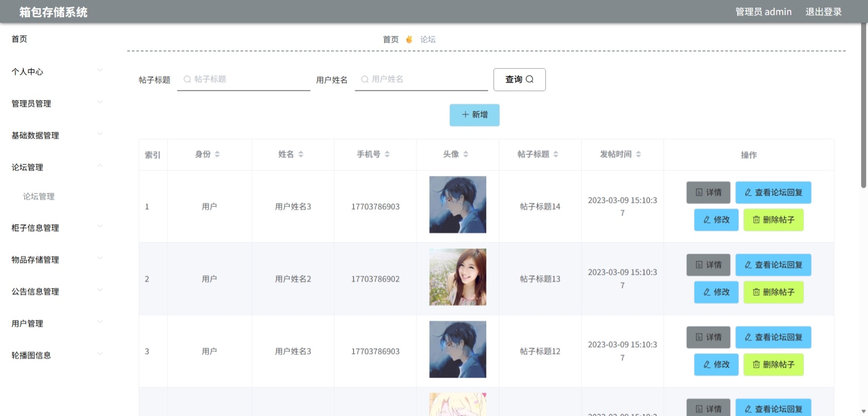Click the sort icon on 头像 column
The height and width of the screenshot is (416, 868).
tap(466, 154)
